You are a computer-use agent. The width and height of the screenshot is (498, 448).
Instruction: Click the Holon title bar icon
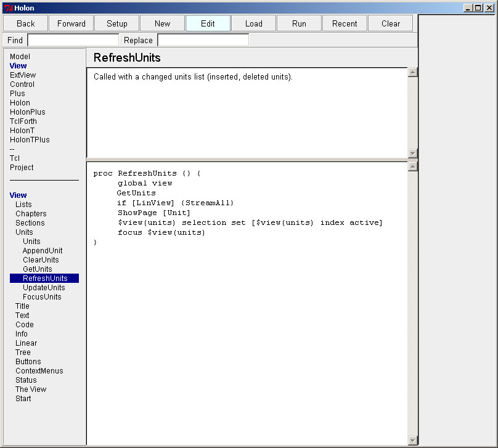tap(8, 8)
